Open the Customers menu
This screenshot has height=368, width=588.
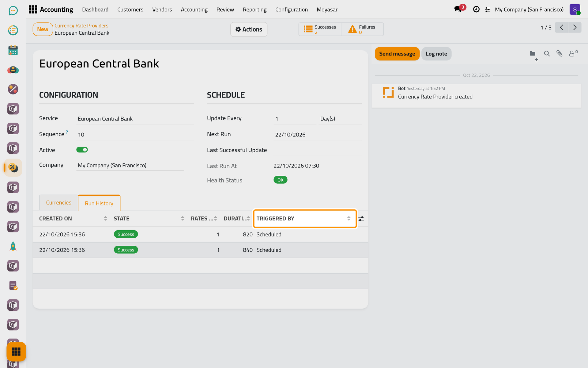tap(130, 10)
